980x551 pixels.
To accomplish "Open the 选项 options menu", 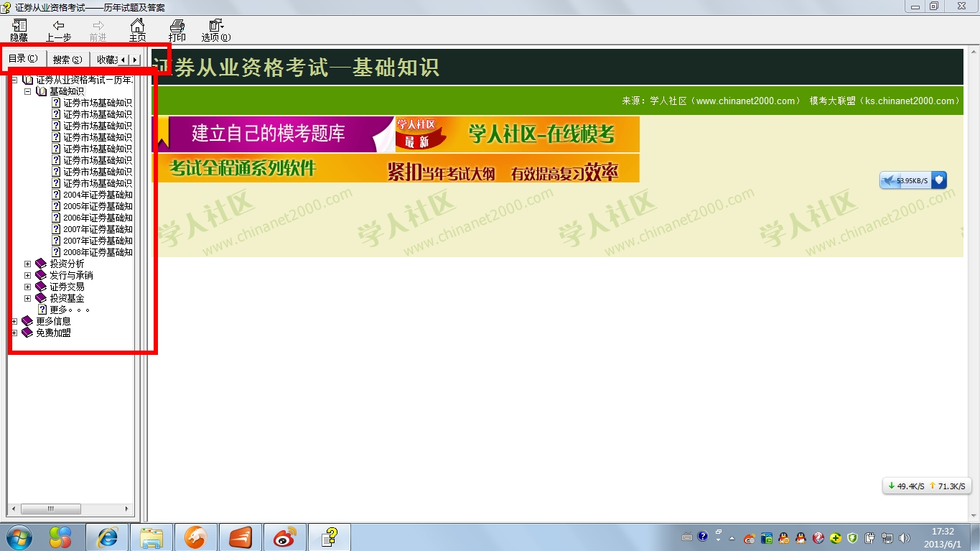I will [x=215, y=30].
